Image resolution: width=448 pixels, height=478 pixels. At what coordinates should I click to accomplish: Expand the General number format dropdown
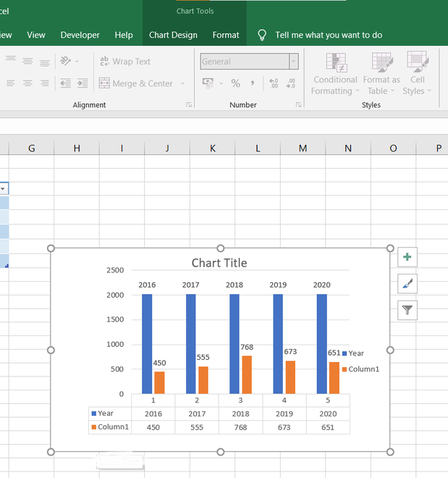293,62
